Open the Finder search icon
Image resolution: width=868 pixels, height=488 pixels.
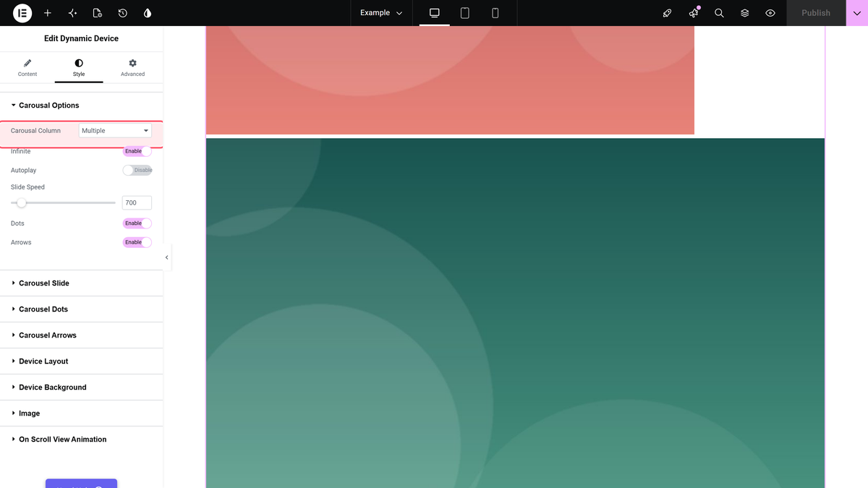pyautogui.click(x=719, y=13)
